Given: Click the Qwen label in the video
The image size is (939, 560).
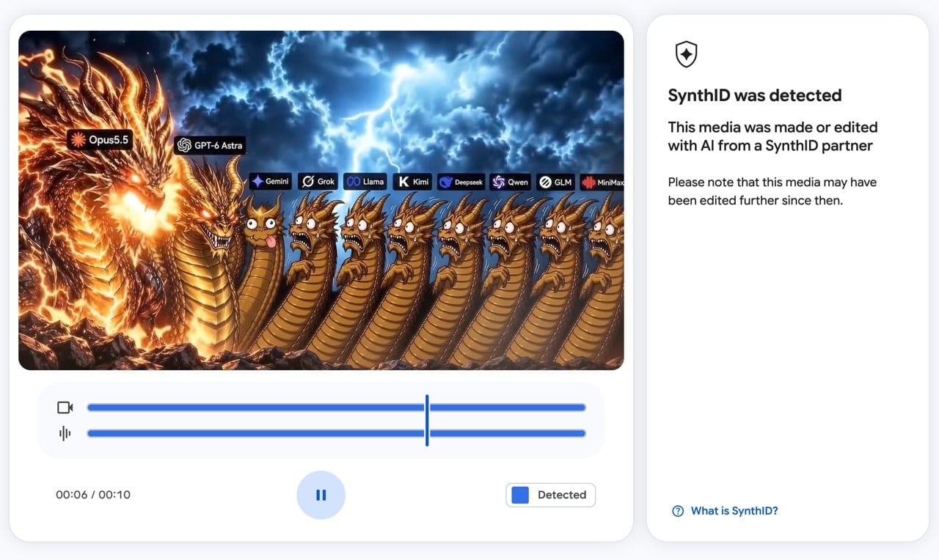Looking at the screenshot, I should (511, 182).
